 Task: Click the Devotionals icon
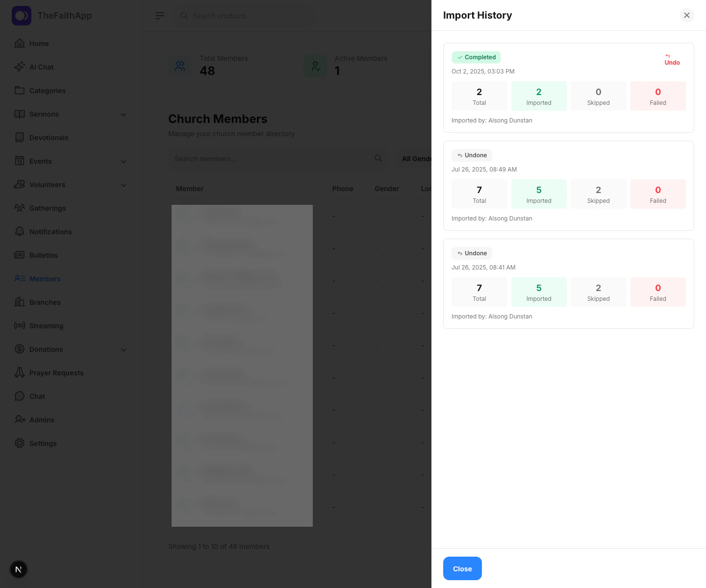(20, 137)
